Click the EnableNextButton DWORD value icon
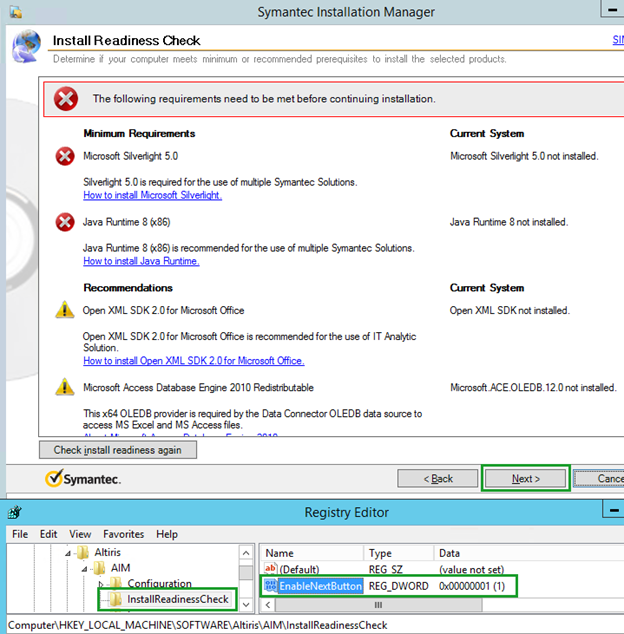The height and width of the screenshot is (634, 624). click(271, 585)
